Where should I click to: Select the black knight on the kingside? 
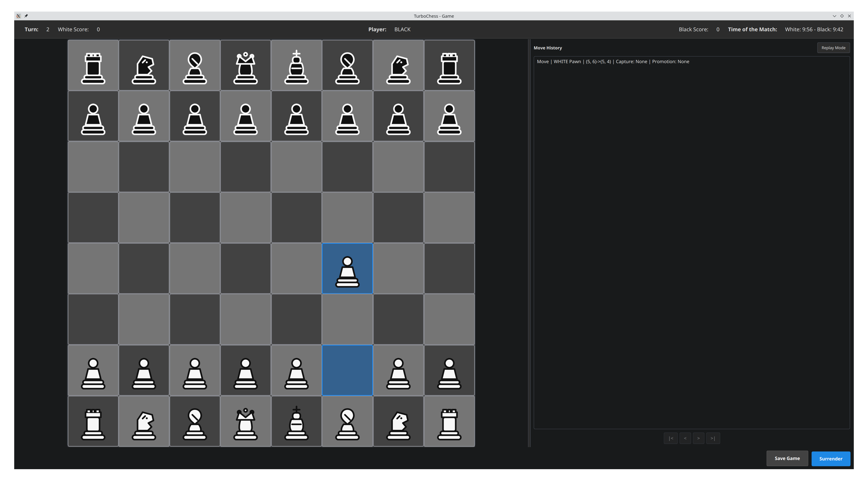click(399, 65)
